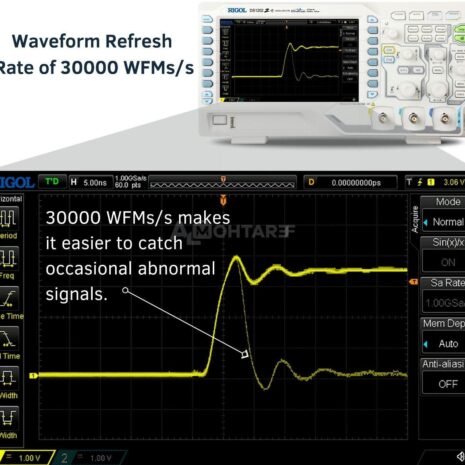Click the T'D trigger status button
This screenshot has height=465, width=465.
tap(52, 182)
